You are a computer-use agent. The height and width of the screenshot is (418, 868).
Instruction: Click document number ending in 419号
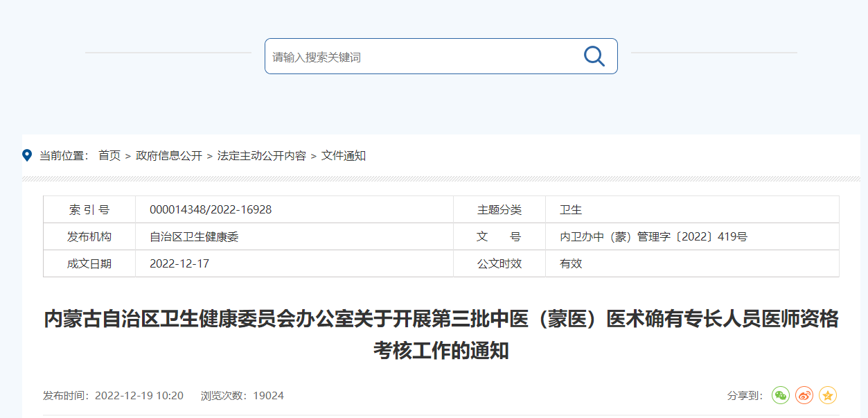pos(653,236)
